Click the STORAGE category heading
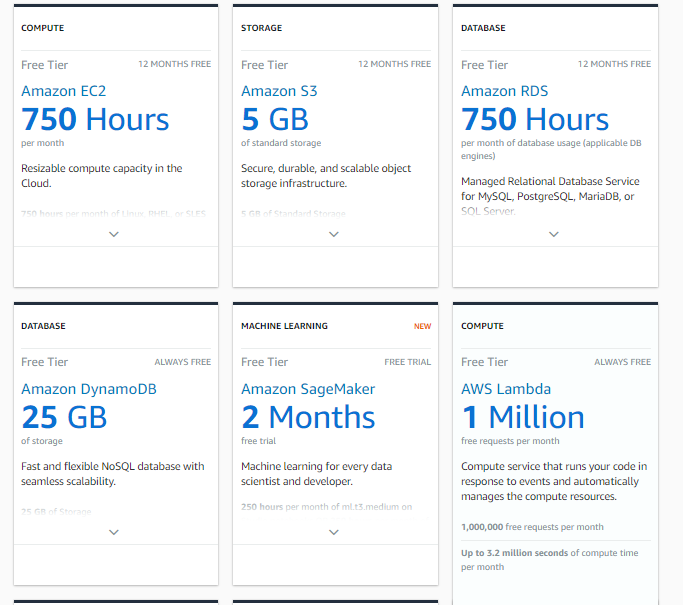 coord(261,28)
